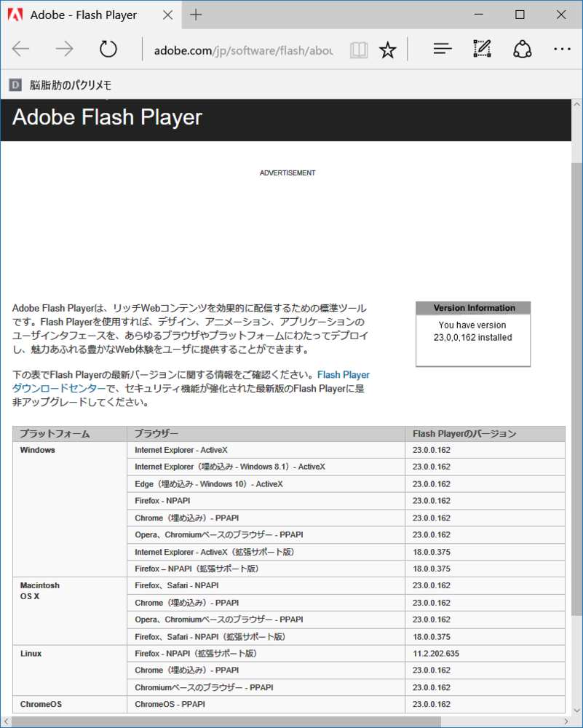Click vertical scrollbar up arrow
This screenshot has height=728, width=583.
pos(577,105)
